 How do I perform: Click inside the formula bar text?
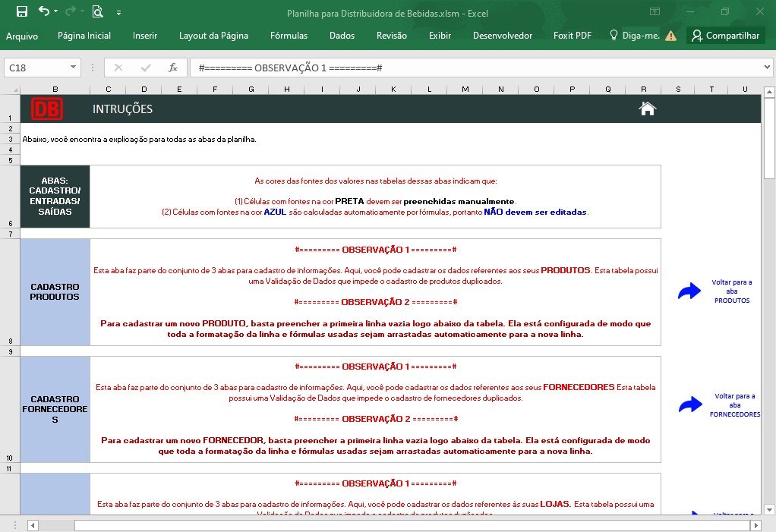tap(291, 68)
